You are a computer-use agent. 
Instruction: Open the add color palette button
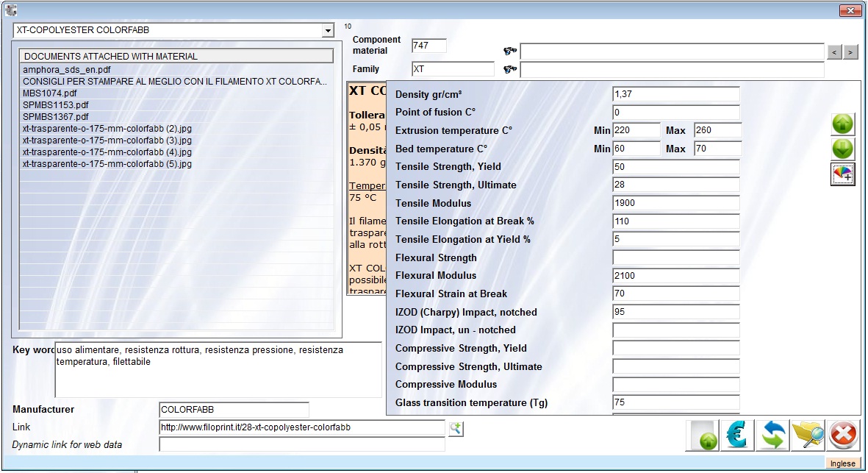[x=842, y=174]
